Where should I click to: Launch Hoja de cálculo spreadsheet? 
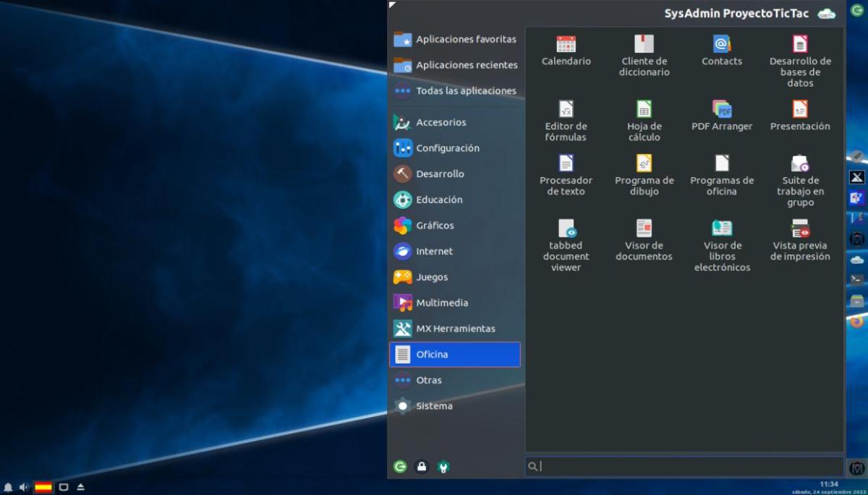pos(644,120)
